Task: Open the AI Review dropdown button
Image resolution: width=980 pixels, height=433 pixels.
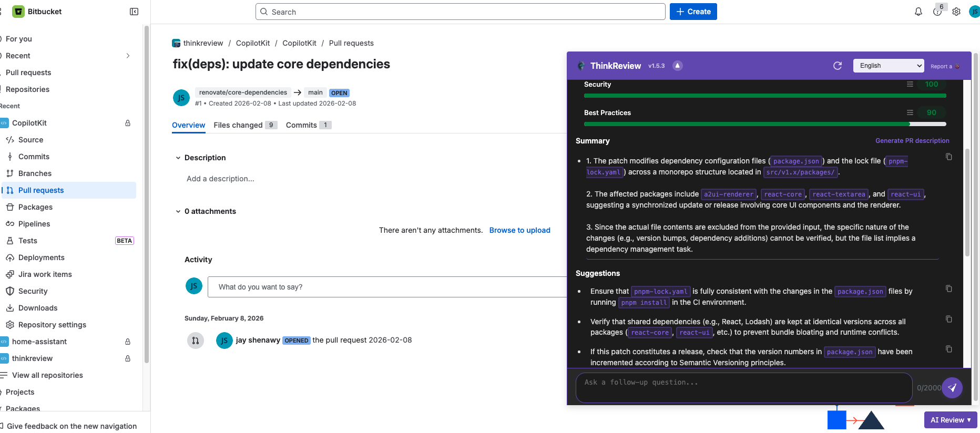Action: tap(951, 420)
